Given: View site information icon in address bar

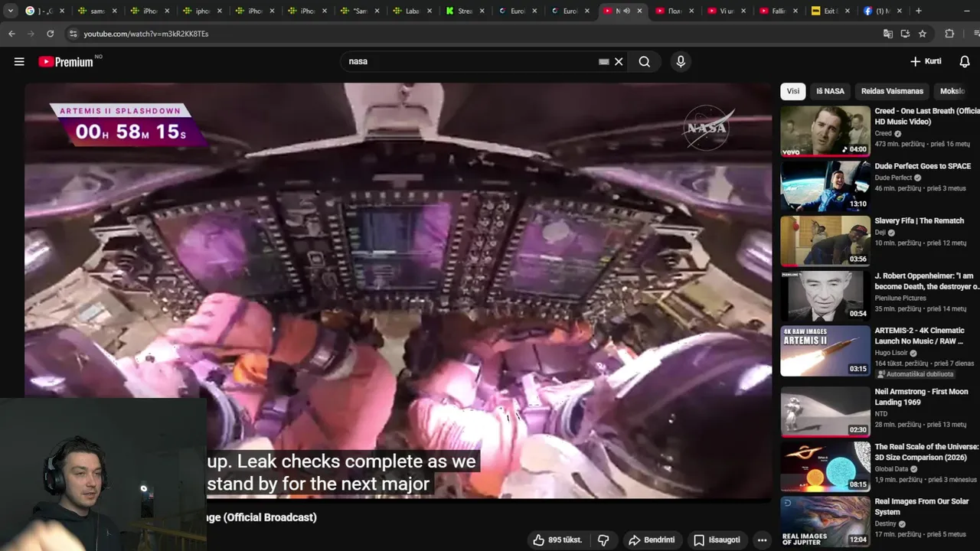Looking at the screenshot, I should coord(73,34).
